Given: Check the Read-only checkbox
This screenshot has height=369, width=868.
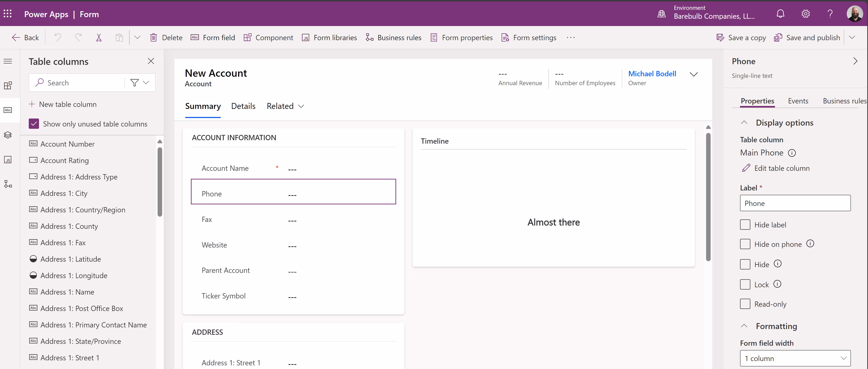Looking at the screenshot, I should coord(745,304).
